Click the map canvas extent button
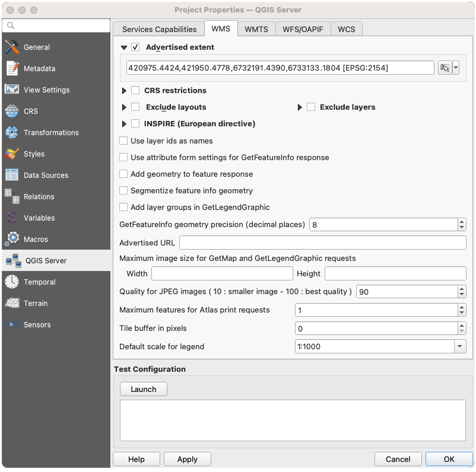476x472 pixels. pyautogui.click(x=445, y=68)
